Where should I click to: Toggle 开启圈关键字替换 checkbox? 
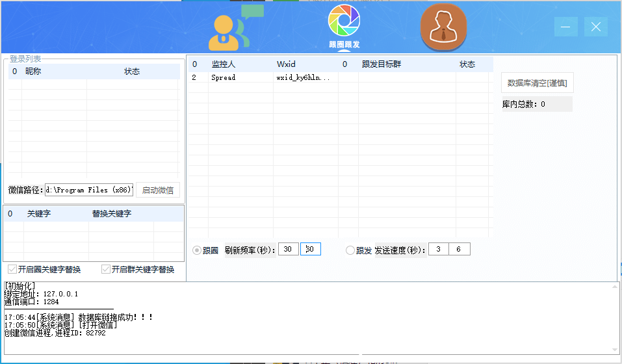point(12,270)
